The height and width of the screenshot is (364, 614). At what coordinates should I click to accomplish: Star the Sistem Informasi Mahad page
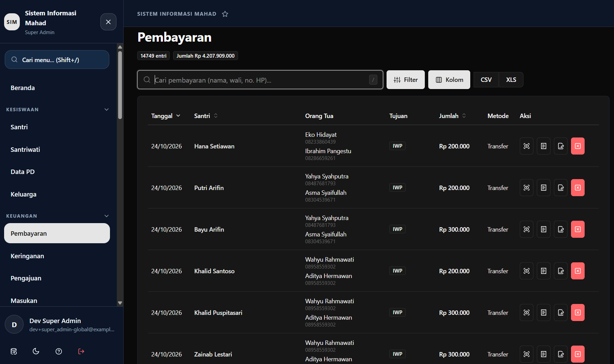click(225, 14)
